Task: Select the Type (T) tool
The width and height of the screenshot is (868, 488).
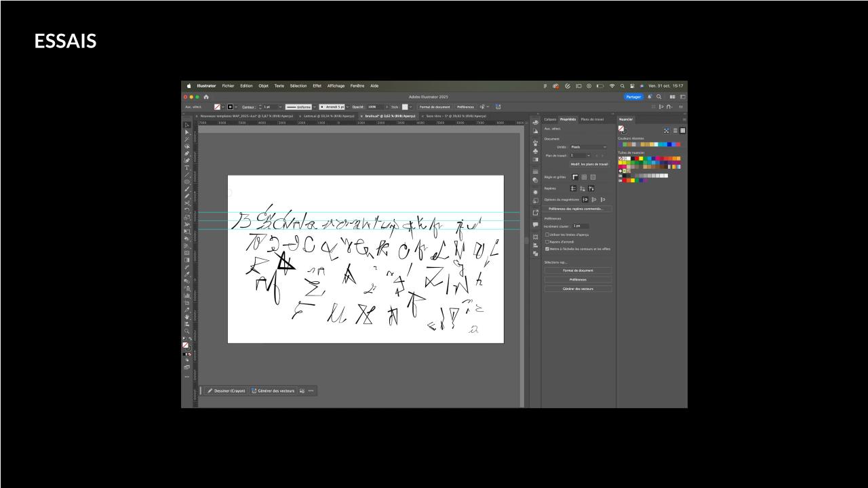Action: [187, 167]
